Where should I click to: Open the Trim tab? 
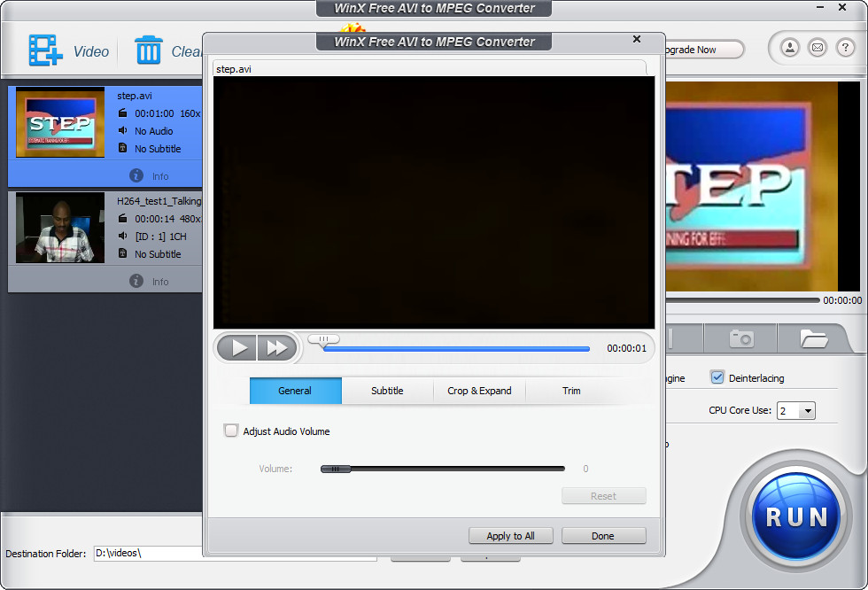tap(571, 391)
